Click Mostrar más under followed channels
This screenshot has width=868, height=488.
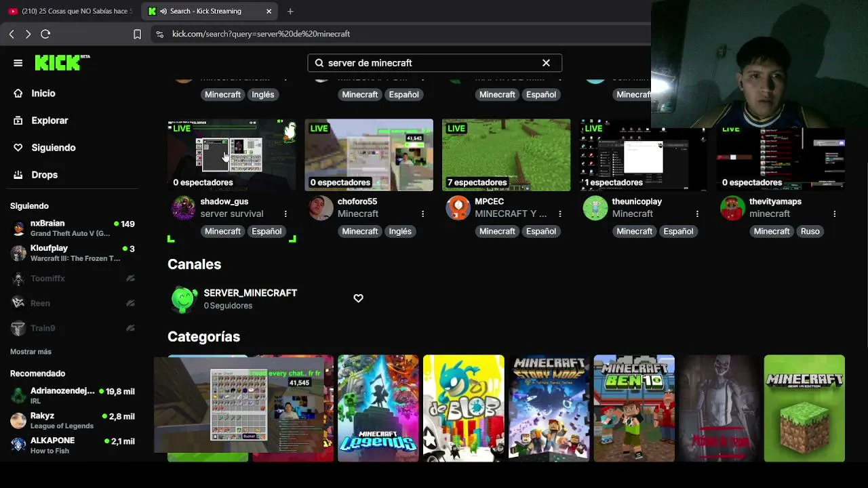(31, 352)
